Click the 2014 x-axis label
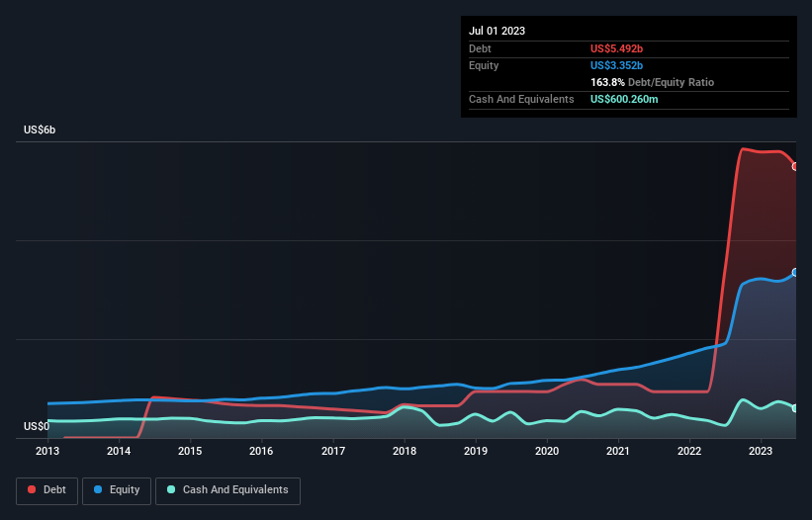 coord(119,451)
